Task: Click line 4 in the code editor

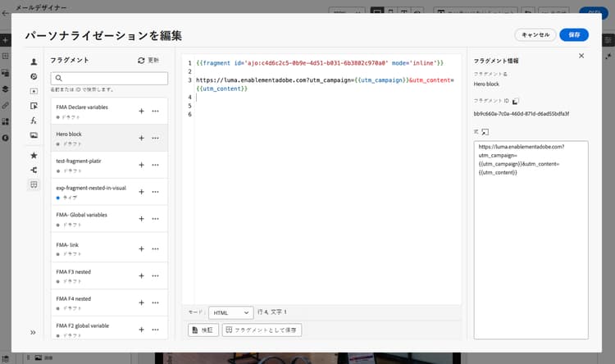Action: (326, 98)
